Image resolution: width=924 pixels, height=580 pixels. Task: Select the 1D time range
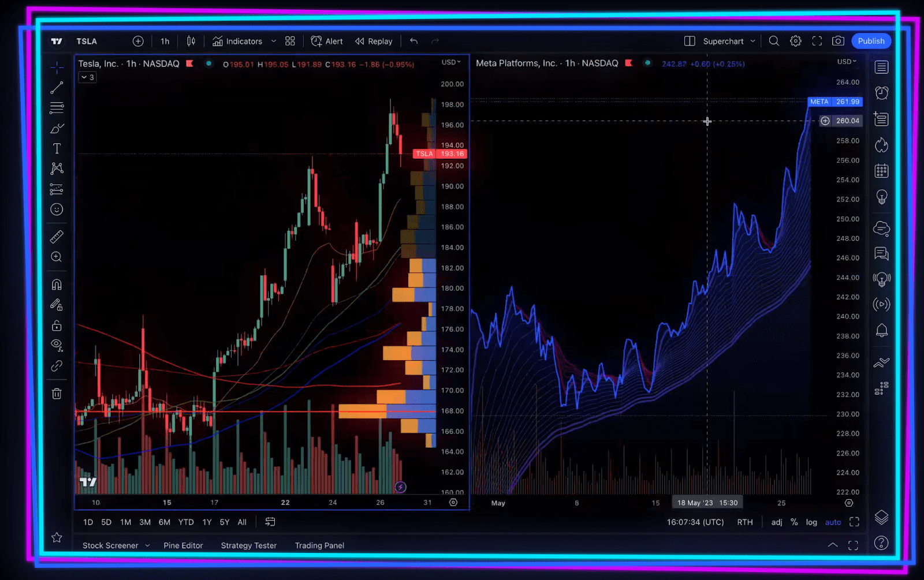click(88, 522)
